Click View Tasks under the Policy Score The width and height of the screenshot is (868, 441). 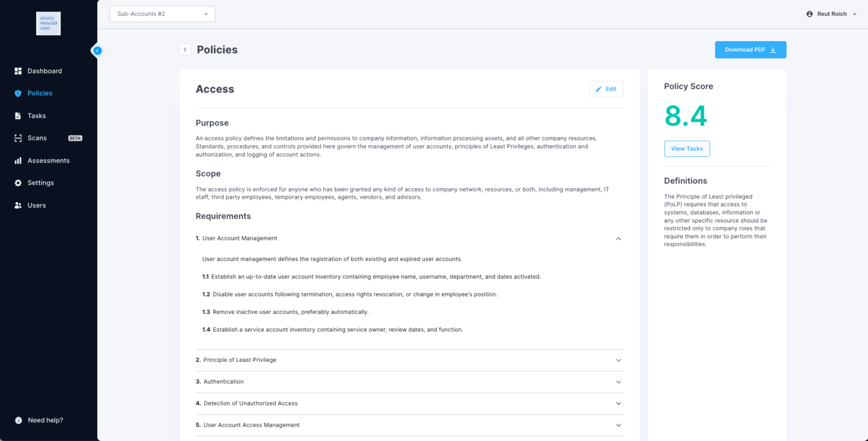point(687,149)
